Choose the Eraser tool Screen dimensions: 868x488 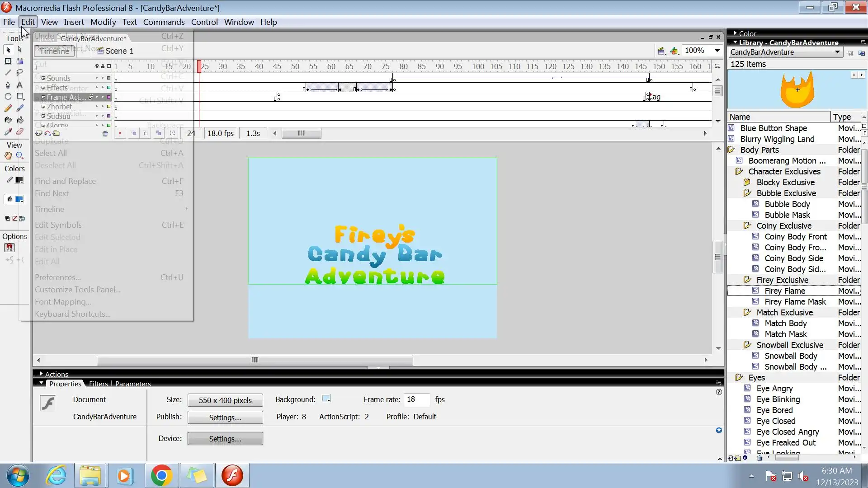click(x=20, y=132)
